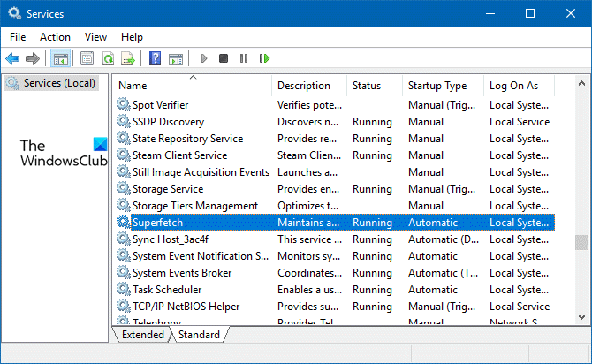Open the View menu

[x=95, y=37]
